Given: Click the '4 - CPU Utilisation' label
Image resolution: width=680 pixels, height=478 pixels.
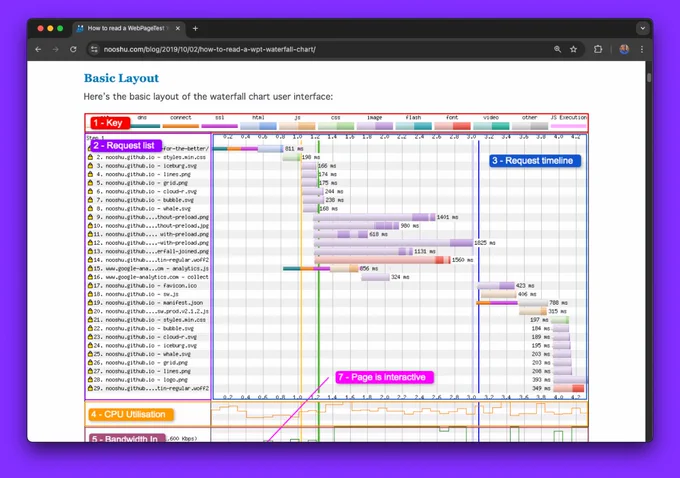Looking at the screenshot, I should (131, 415).
